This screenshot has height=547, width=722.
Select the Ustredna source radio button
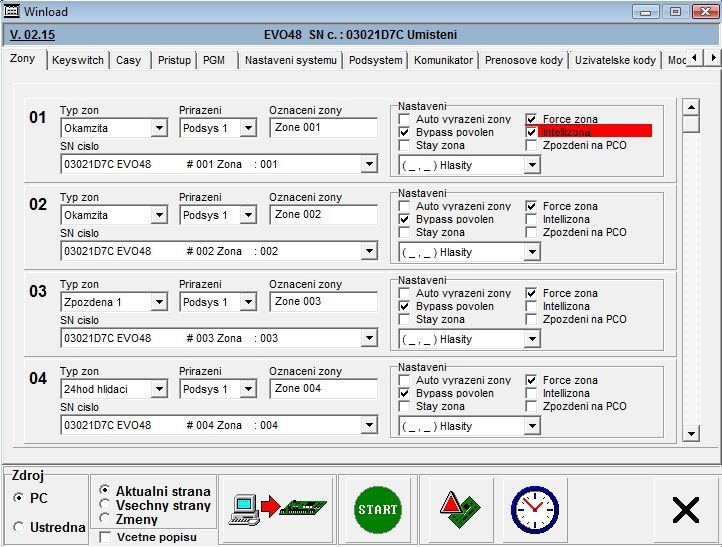coord(19,527)
